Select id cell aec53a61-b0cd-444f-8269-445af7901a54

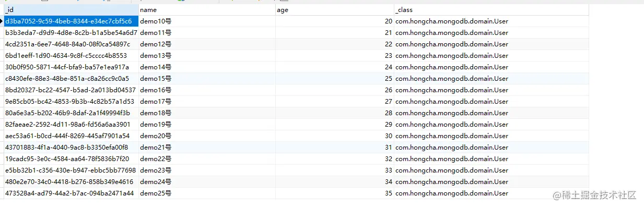coord(71,136)
